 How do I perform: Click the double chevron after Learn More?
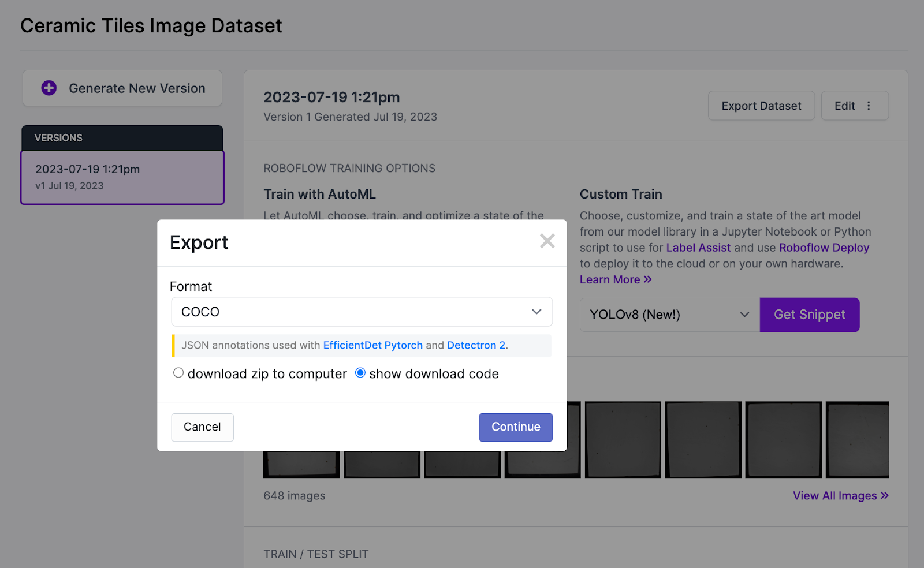[x=648, y=279]
